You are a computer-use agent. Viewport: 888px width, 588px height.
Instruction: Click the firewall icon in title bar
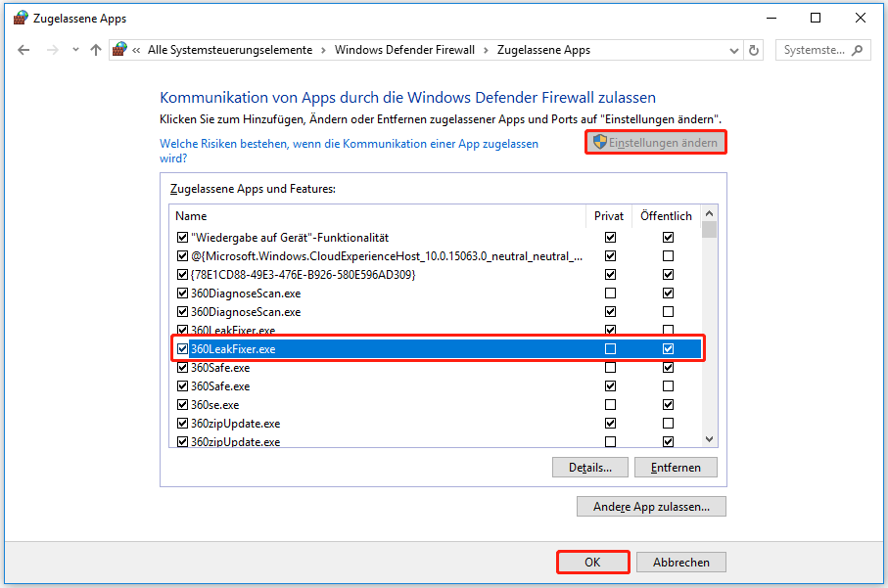point(21,19)
